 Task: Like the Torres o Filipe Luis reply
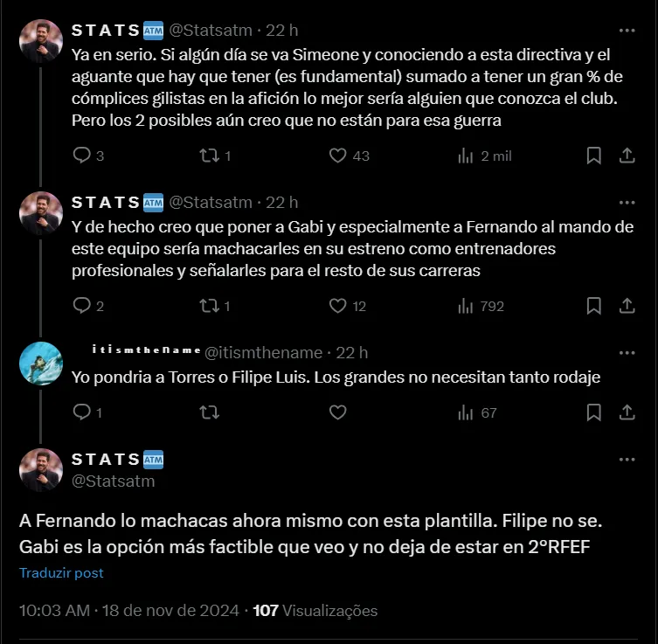pyautogui.click(x=338, y=412)
